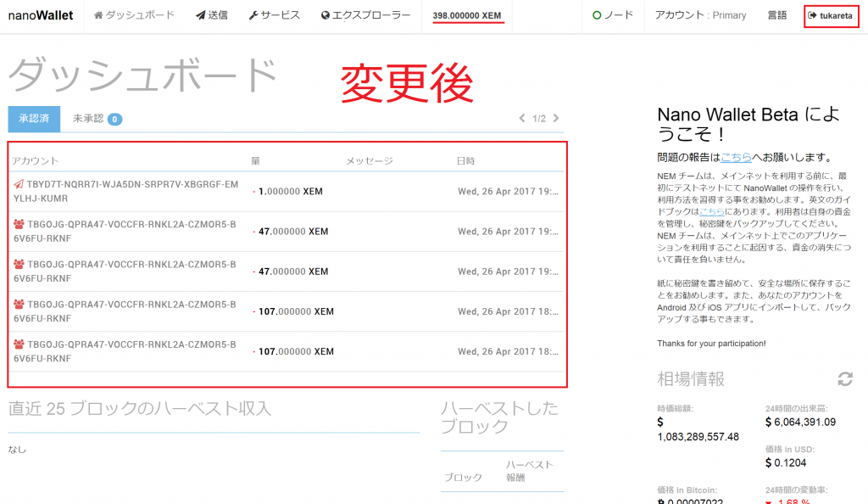The image size is (868, 504).
Task: Click the unconfirmed count badge 0
Action: click(114, 119)
